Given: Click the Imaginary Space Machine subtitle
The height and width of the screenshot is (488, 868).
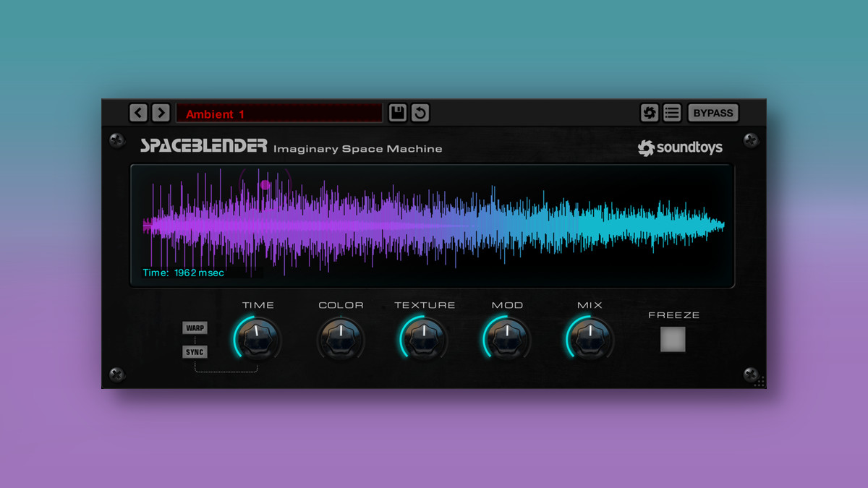Looking at the screenshot, I should pos(358,149).
